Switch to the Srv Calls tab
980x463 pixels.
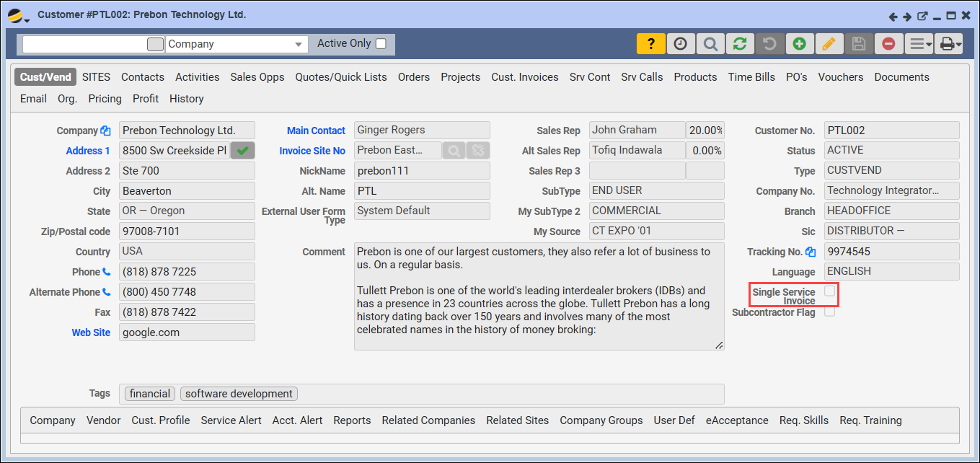[x=642, y=77]
